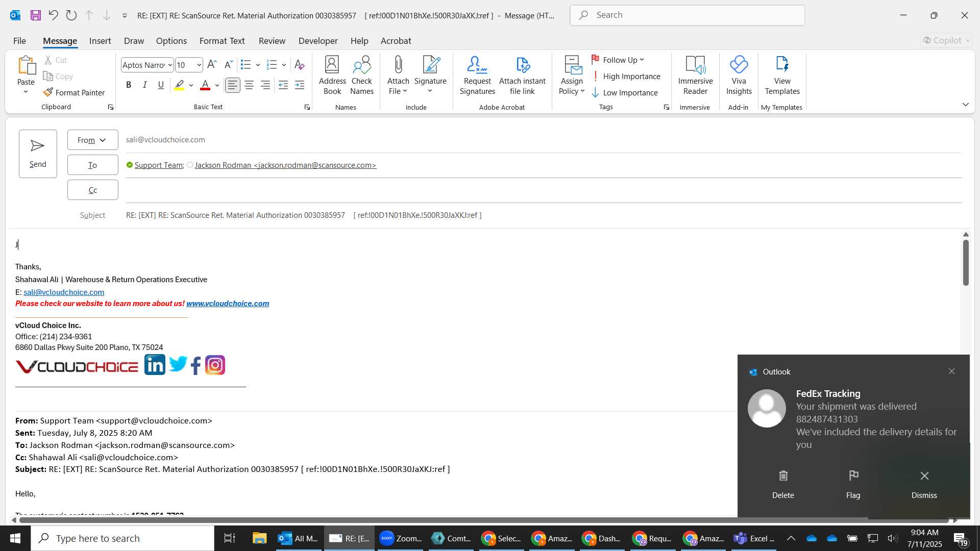Open the Options tab

[x=171, y=41]
